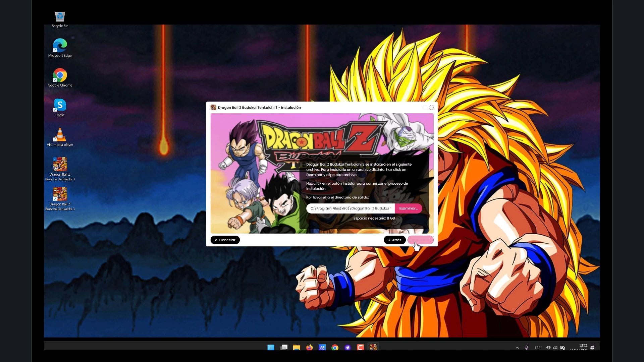The height and width of the screenshot is (362, 644).
Task: Click the 'Espacio necesario: 8 GB' text
Action: click(374, 218)
